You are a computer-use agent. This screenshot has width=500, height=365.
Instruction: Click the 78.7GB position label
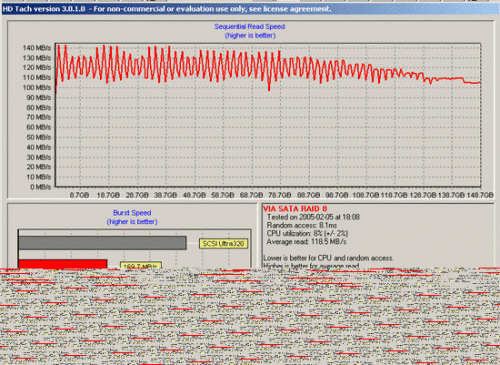click(x=280, y=195)
